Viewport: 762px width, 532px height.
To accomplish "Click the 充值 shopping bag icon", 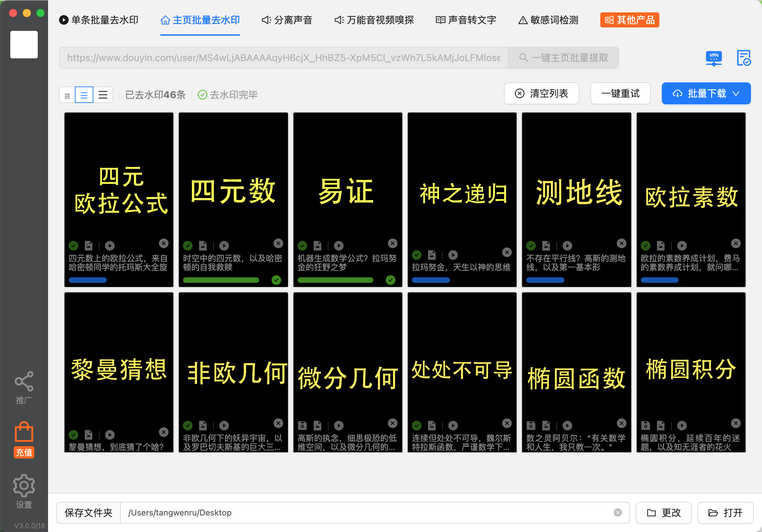I will 24,432.
